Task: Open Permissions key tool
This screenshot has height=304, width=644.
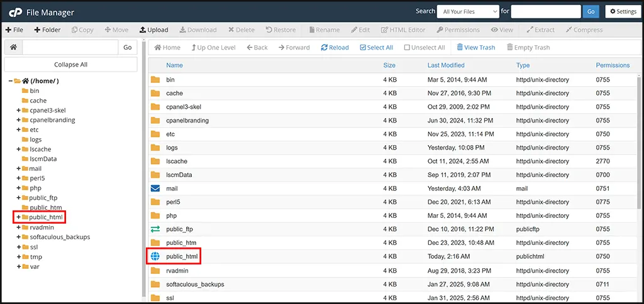Action: 458,30
